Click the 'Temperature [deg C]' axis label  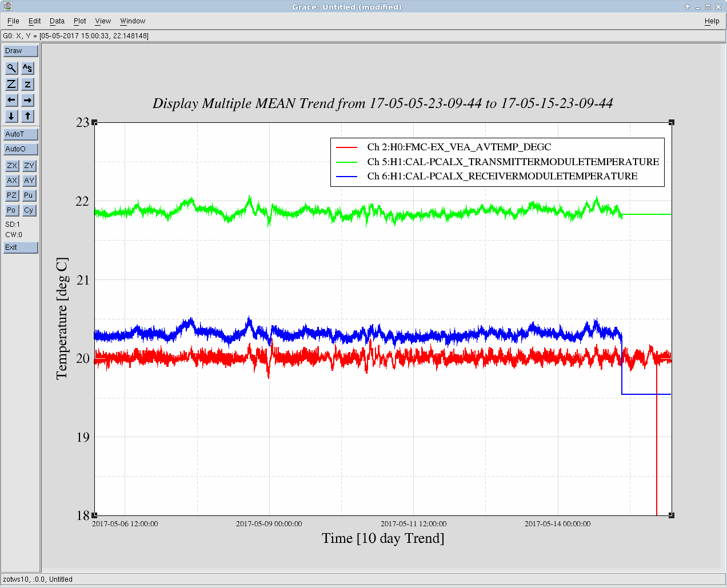click(x=62, y=318)
